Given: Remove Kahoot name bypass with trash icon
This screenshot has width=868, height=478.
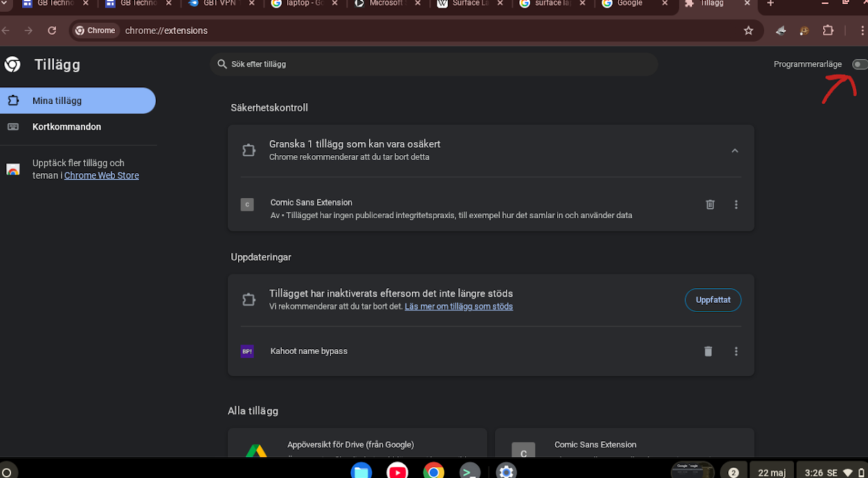Looking at the screenshot, I should [708, 351].
